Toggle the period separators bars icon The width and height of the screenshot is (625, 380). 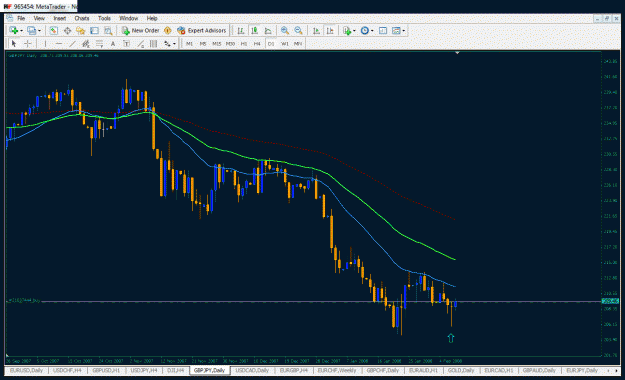(x=153, y=43)
